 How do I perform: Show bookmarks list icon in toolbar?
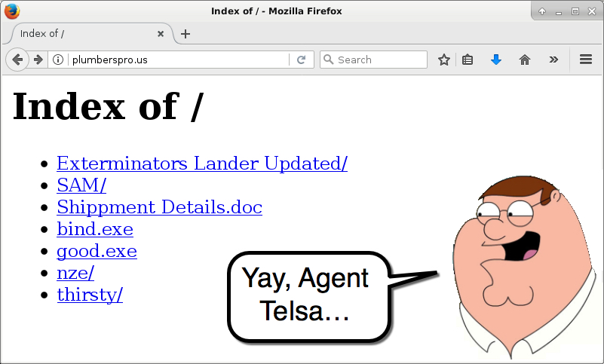pos(468,60)
